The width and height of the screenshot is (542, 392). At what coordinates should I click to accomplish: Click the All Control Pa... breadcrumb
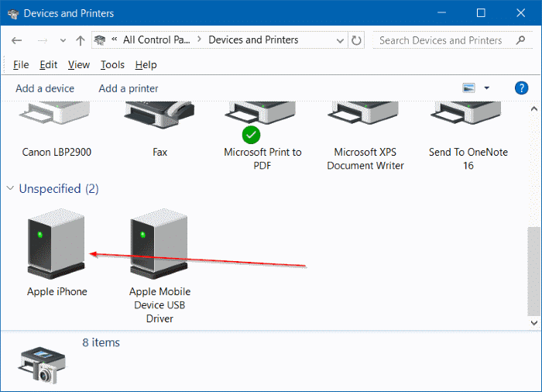point(156,40)
